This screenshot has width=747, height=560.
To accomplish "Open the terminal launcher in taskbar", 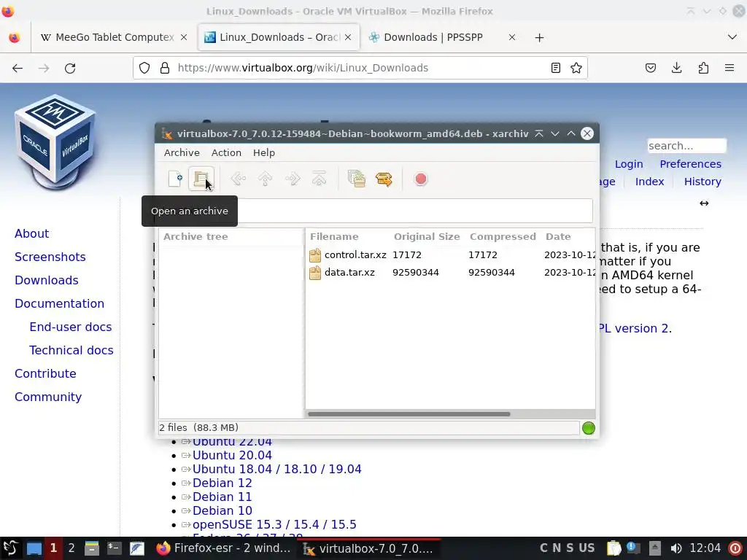I will [x=114, y=548].
